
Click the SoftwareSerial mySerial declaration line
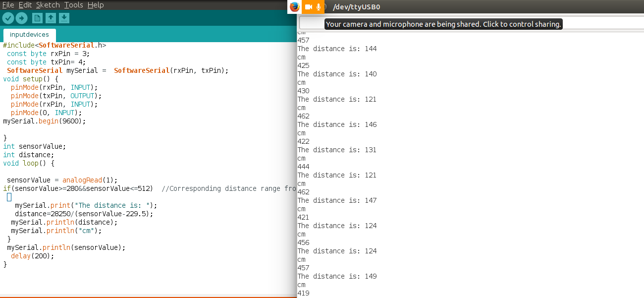[x=118, y=70]
